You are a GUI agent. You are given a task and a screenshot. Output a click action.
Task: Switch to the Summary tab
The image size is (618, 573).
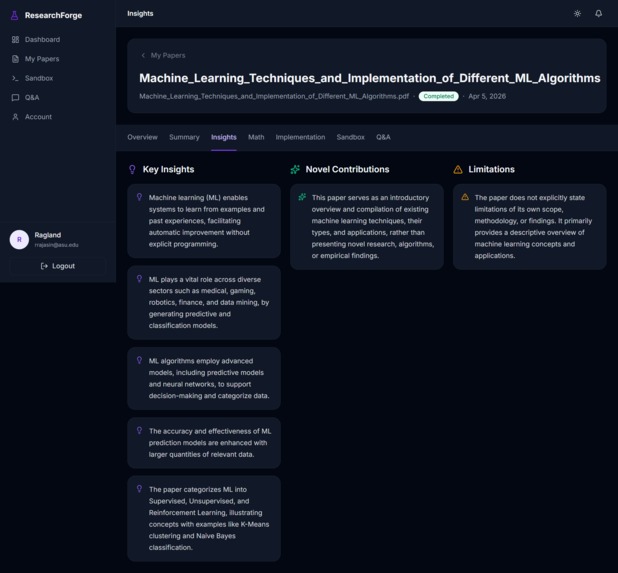[x=184, y=137]
